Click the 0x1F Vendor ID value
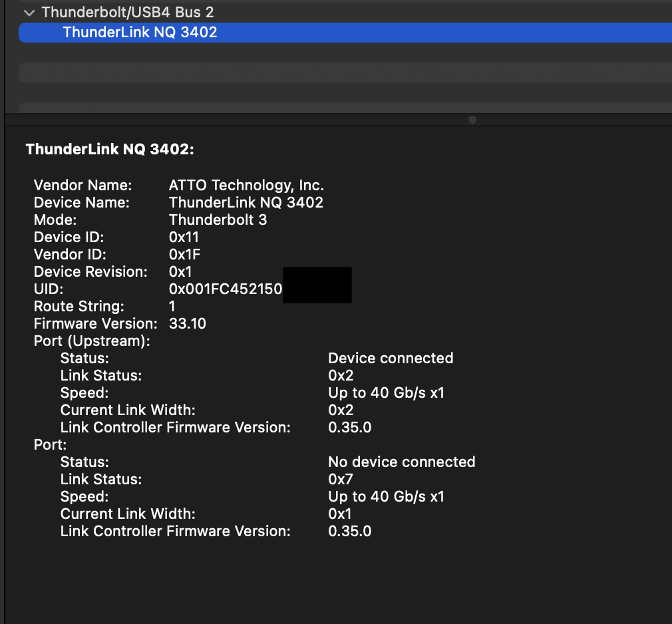 tap(184, 254)
